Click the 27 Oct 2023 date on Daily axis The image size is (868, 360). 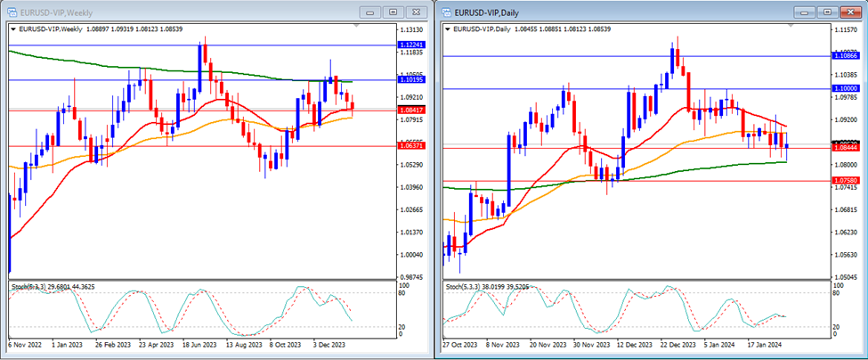[460, 344]
